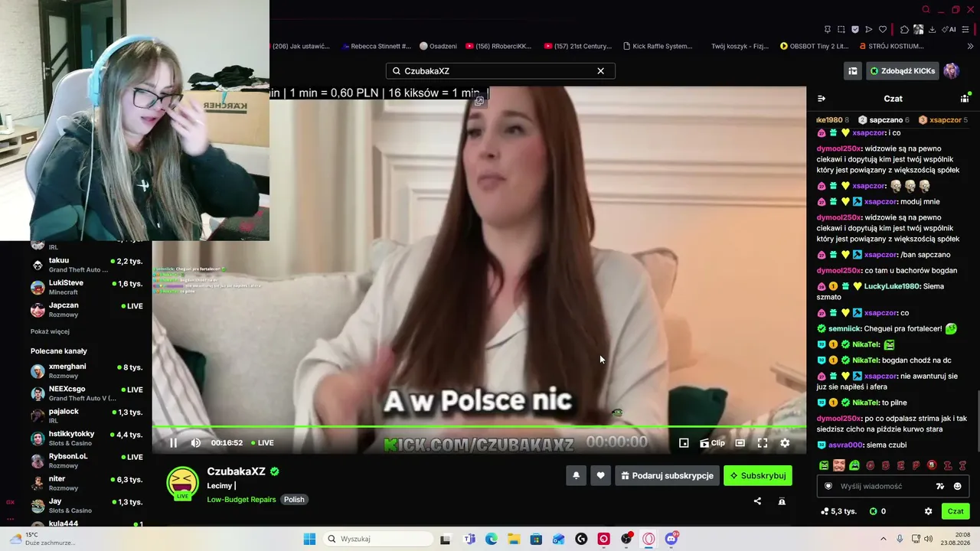This screenshot has width=980, height=551.
Task: Open chat translation/format icon
Action: click(940, 486)
